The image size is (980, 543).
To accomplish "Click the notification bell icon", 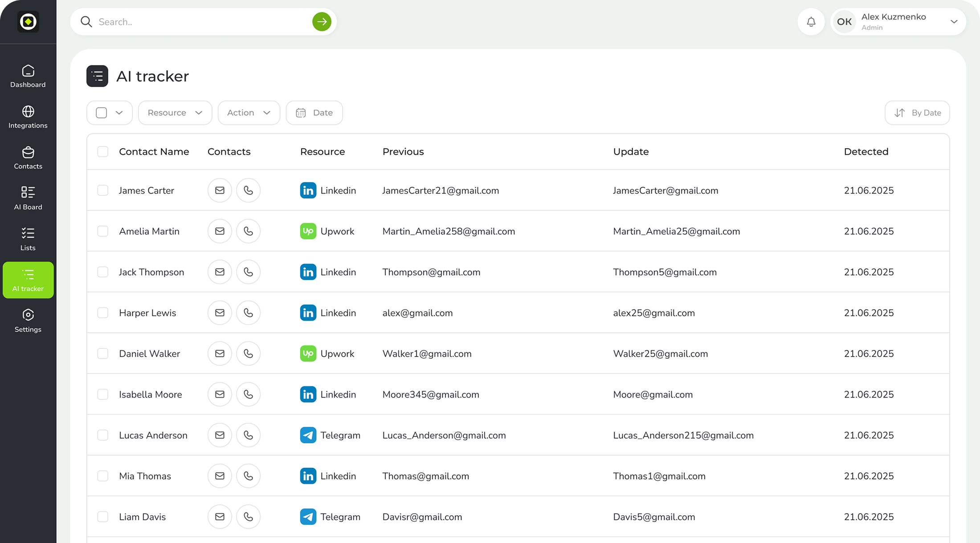I will pyautogui.click(x=811, y=22).
